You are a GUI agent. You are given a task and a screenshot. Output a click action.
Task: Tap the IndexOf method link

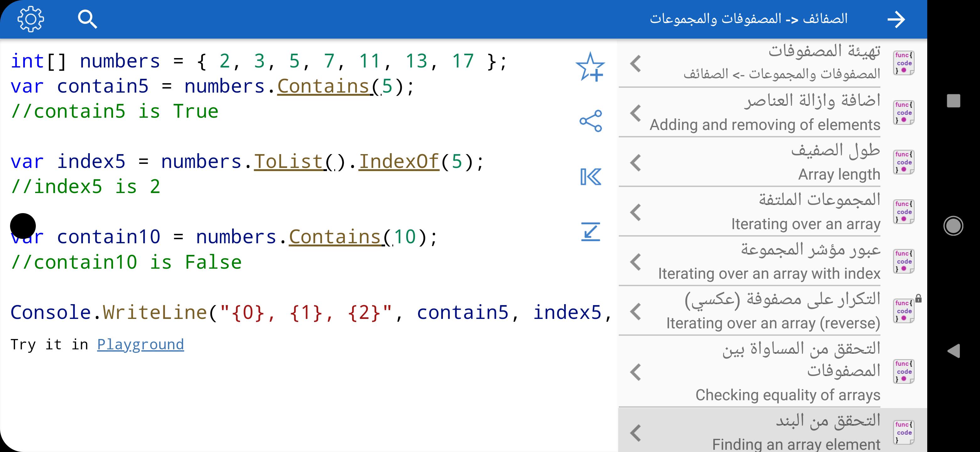pyautogui.click(x=399, y=161)
